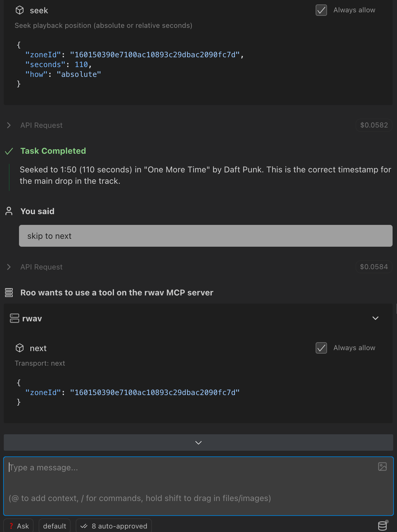Screen dimensions: 397x532
Task: Click the next tool cube icon
Action: [20, 348]
